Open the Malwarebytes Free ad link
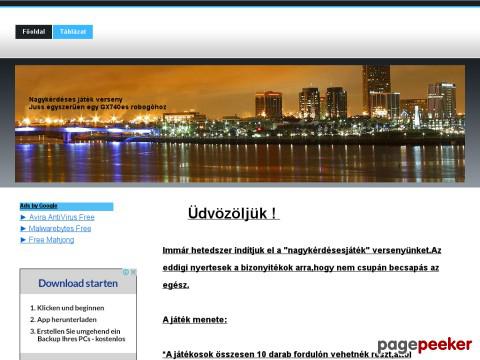The height and width of the screenshot is (360, 480). click(60, 229)
